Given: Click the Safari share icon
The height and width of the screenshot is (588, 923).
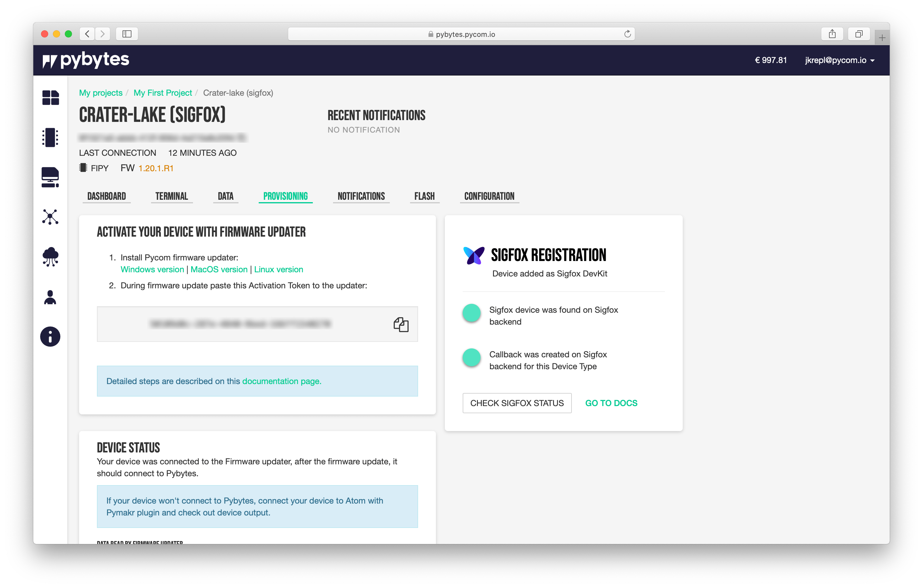Looking at the screenshot, I should [x=832, y=34].
